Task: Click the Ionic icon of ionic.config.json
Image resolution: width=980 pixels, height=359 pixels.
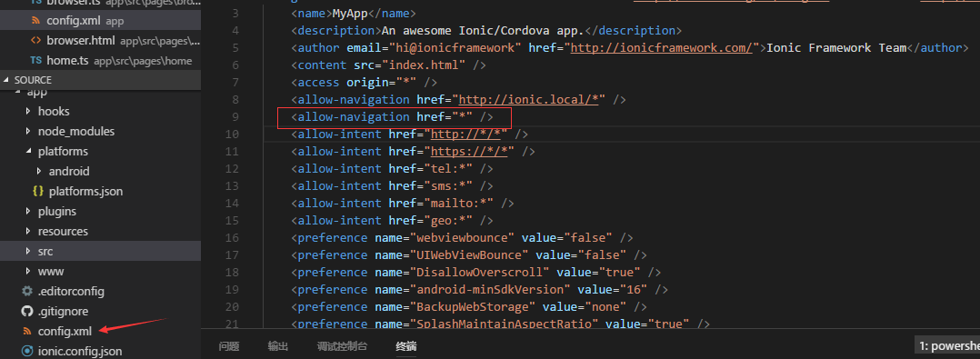Action: tap(26, 351)
